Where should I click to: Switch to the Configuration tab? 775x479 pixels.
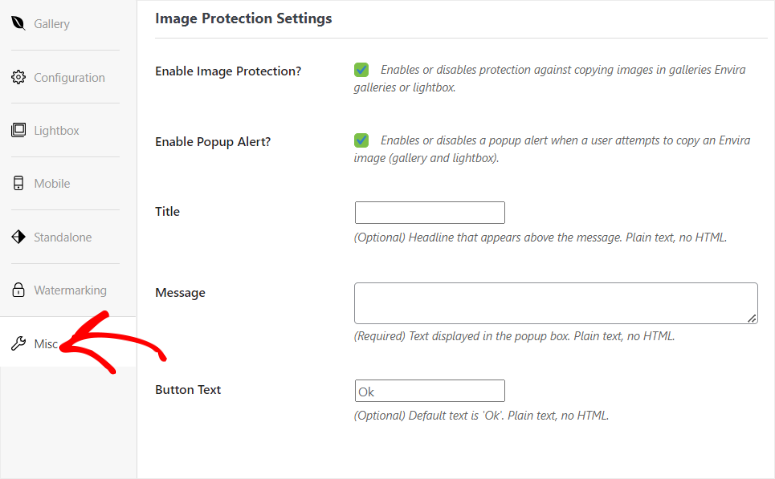click(69, 78)
